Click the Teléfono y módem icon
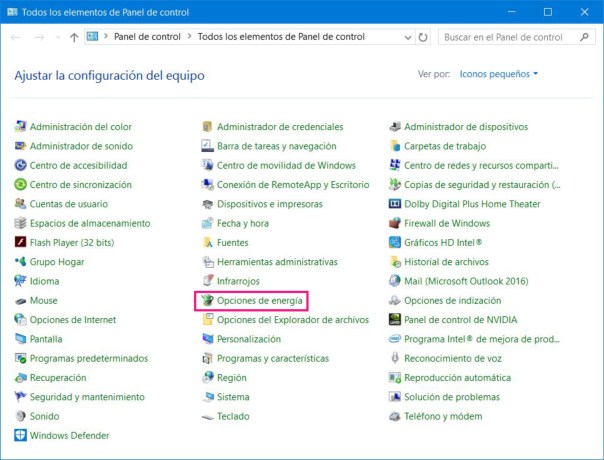 click(x=394, y=416)
